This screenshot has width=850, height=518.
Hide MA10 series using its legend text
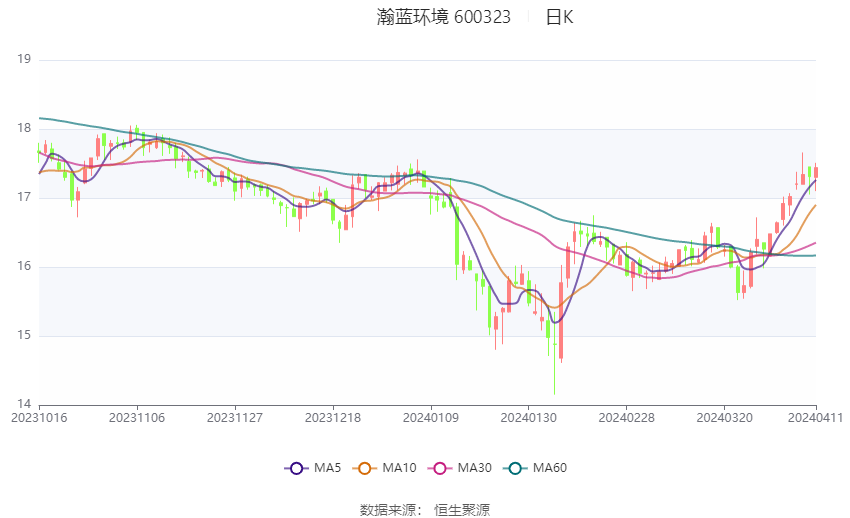coord(399,467)
